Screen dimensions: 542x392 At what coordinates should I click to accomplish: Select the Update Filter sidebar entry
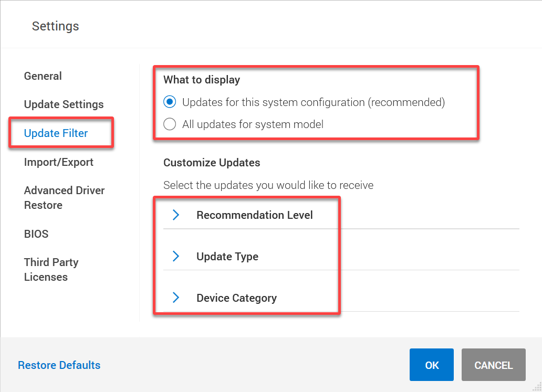click(56, 133)
